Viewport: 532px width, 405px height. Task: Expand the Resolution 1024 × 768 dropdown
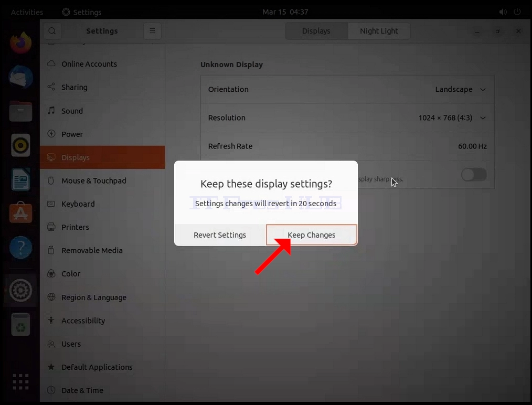pos(452,118)
